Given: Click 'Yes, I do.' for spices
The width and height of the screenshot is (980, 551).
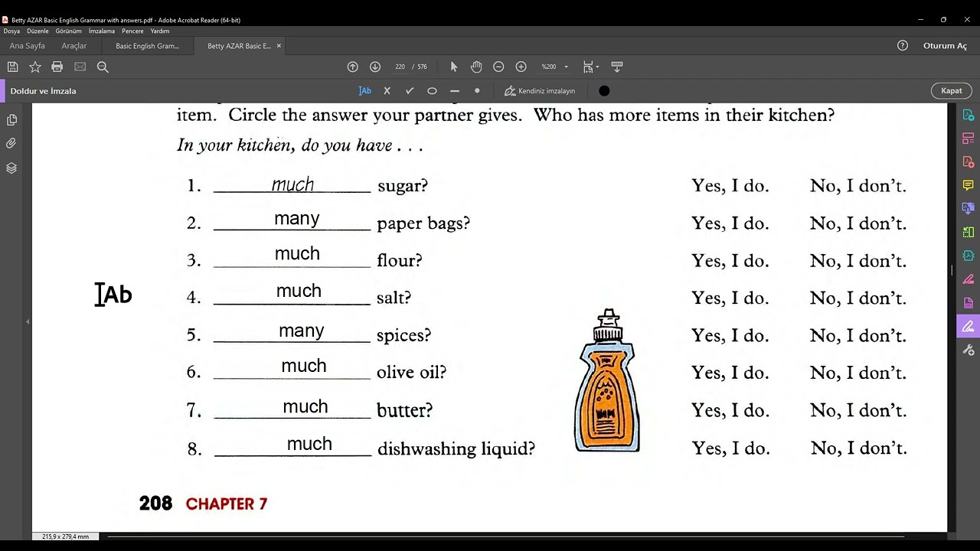Looking at the screenshot, I should 730,335.
